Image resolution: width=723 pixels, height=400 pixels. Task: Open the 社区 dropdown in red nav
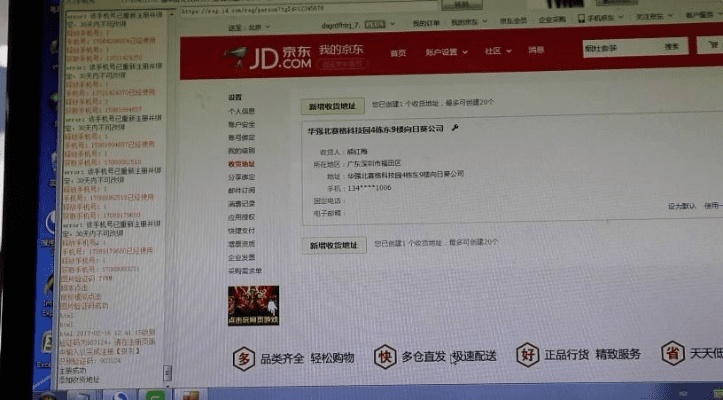(x=498, y=51)
